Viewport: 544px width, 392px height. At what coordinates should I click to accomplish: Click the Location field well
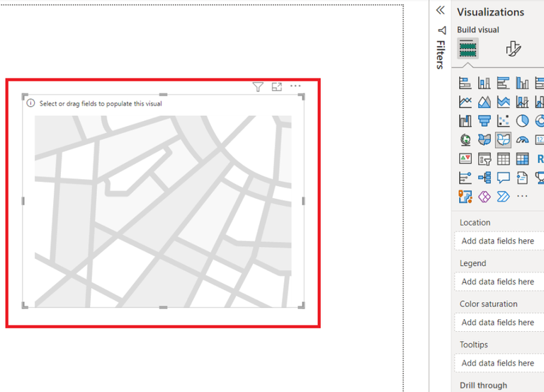point(499,241)
